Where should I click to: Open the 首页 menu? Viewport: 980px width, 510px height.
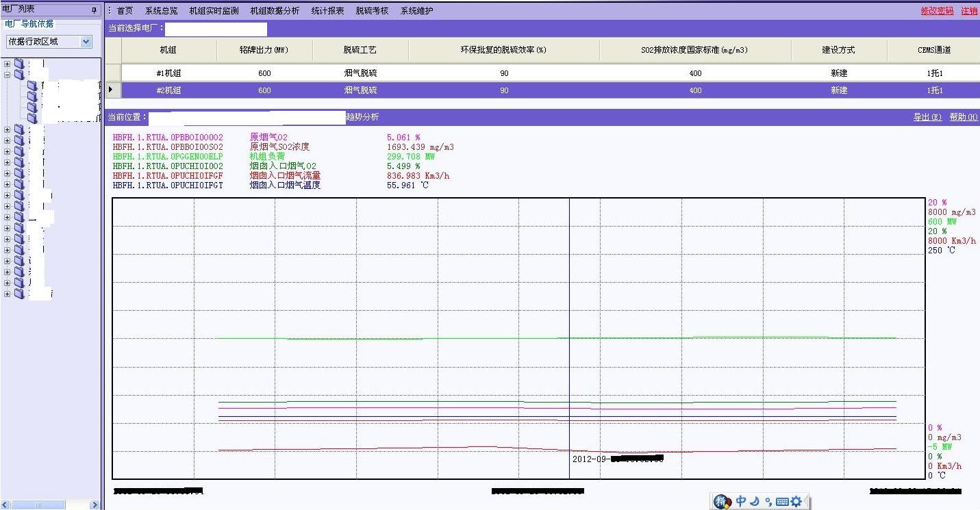[125, 11]
